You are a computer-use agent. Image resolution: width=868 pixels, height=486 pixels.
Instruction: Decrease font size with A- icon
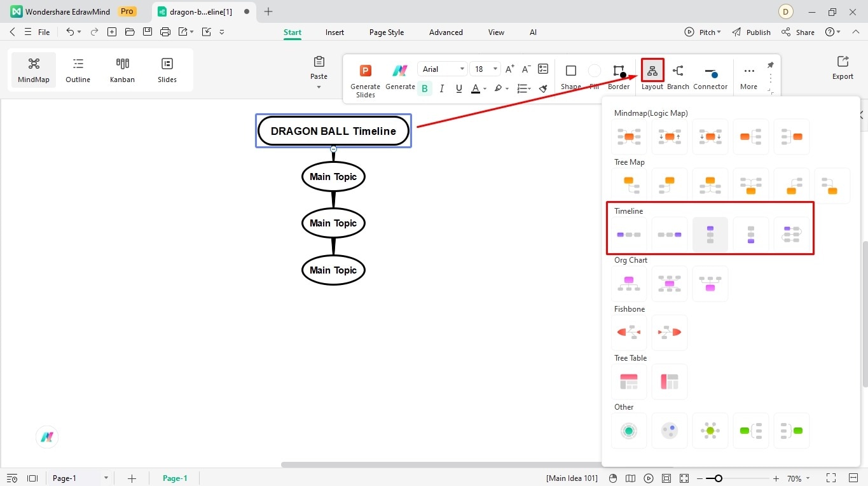[526, 69]
